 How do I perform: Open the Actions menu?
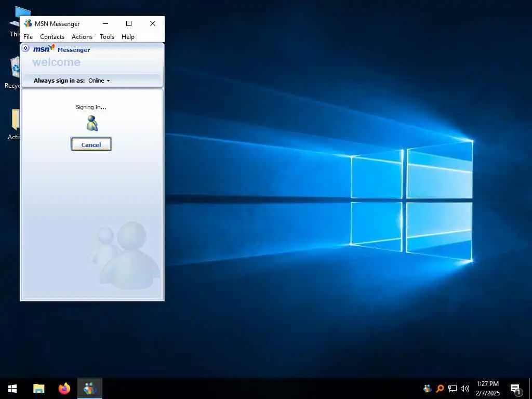[82, 37]
